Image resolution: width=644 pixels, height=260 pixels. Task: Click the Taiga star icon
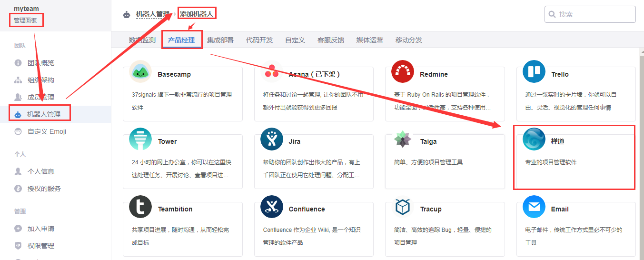click(x=403, y=139)
